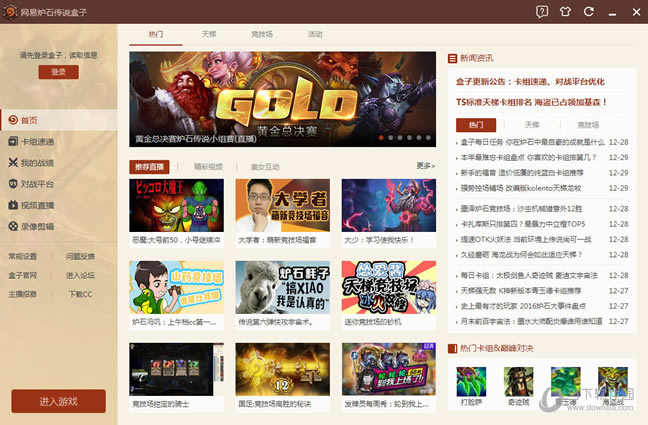Open the 常规设置 general settings link
648x425 pixels.
(23, 256)
